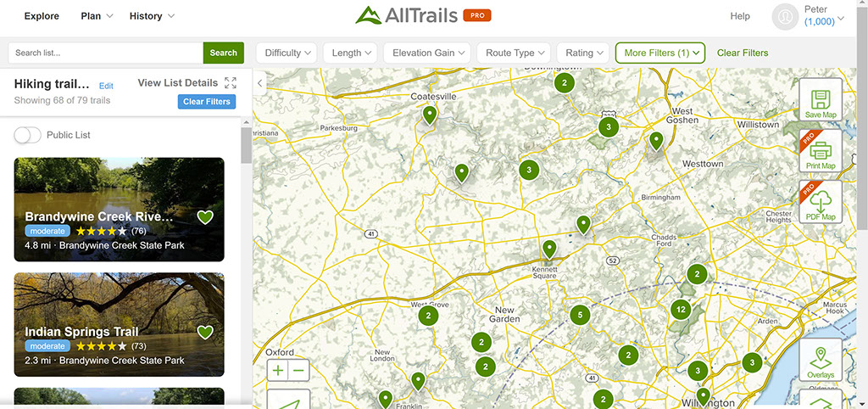Click the moderate badge on Indian Springs

point(47,346)
